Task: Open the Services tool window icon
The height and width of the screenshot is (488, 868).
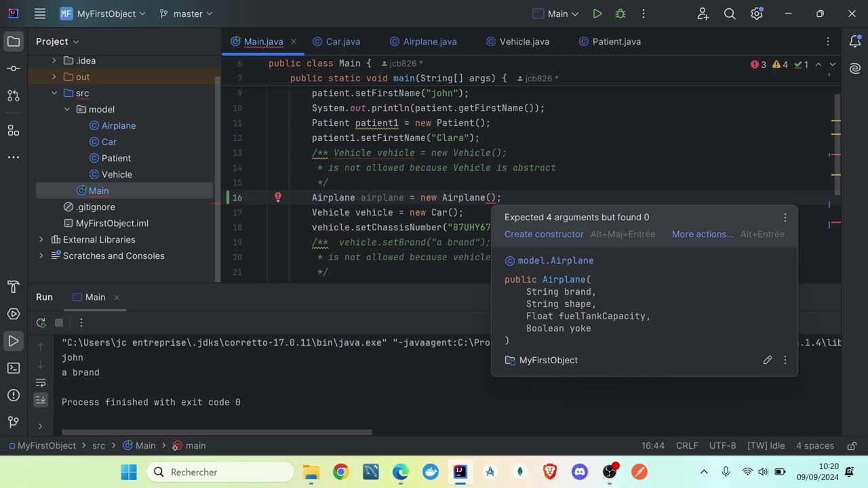Action: [x=14, y=314]
